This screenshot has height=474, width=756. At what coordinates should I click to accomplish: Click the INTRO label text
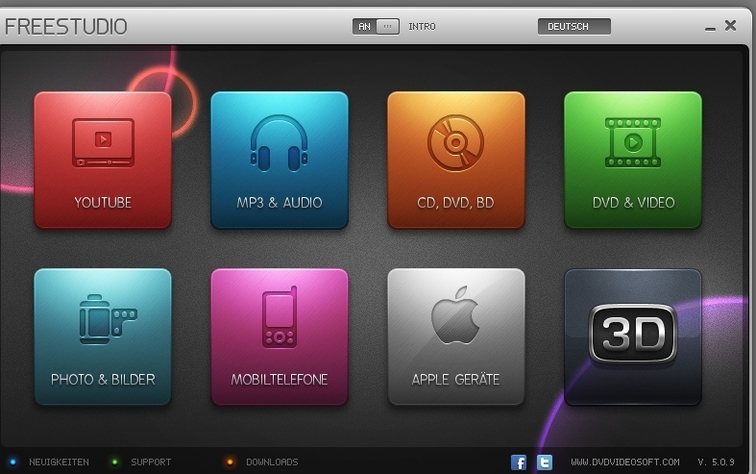pyautogui.click(x=422, y=27)
